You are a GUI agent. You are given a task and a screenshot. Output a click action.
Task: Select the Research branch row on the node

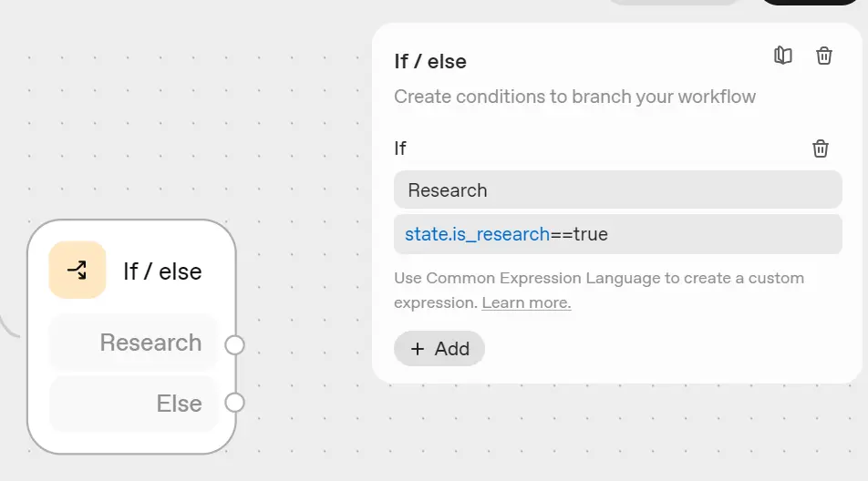134,343
